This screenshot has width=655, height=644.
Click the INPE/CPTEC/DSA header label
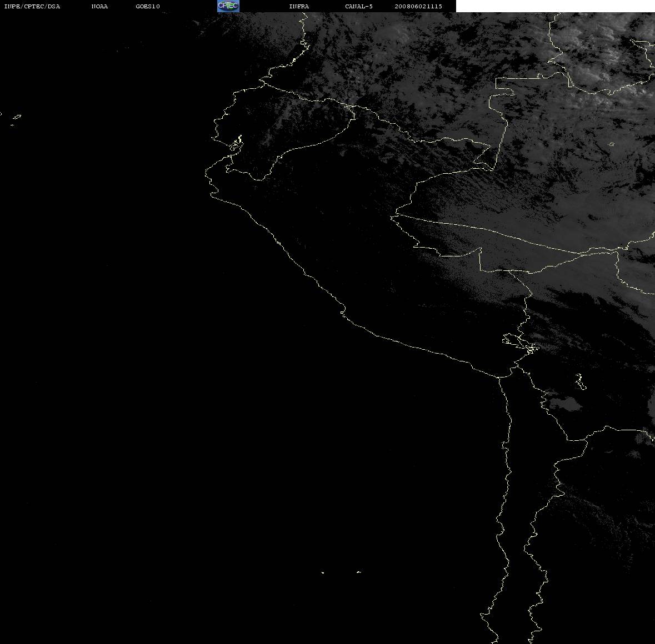tap(32, 6)
